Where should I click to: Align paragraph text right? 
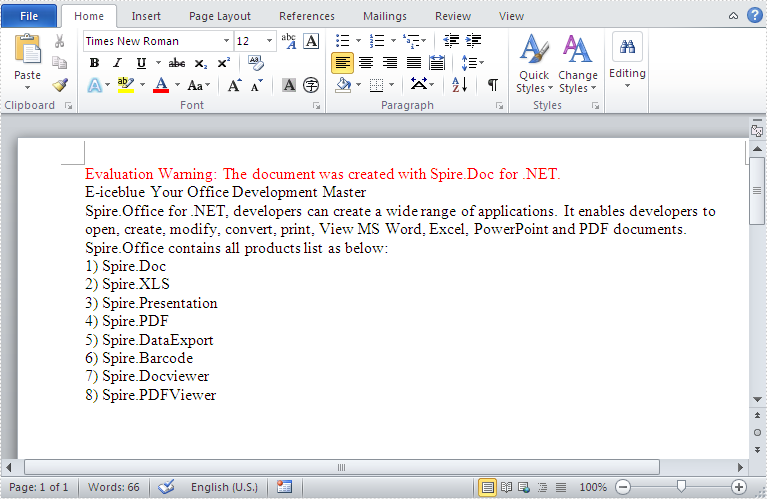point(390,63)
